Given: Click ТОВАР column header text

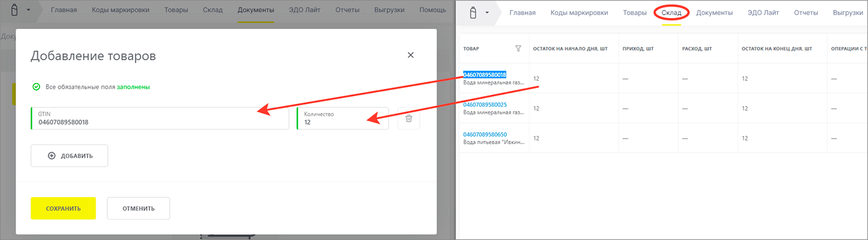Looking at the screenshot, I should tap(471, 48).
